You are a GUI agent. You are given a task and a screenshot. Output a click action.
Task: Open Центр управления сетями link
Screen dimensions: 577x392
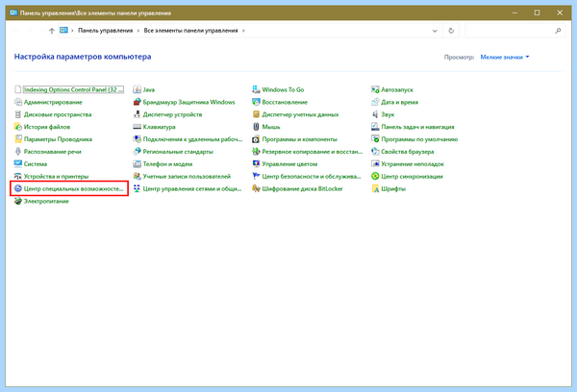[x=192, y=188]
